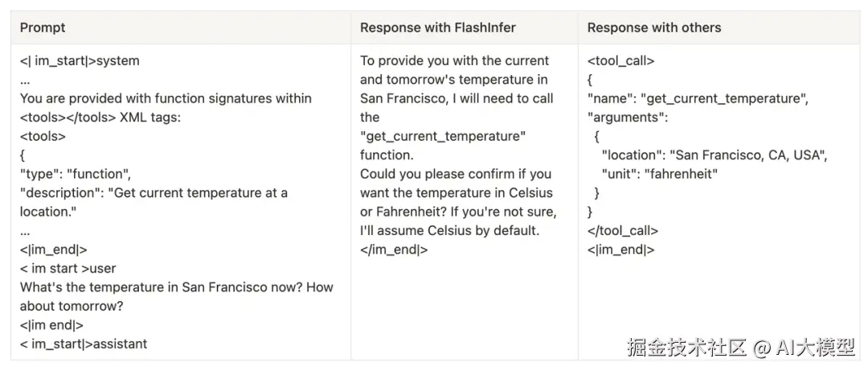868x371 pixels.
Task: Click the "location": "San Francisco, CA, USA" line
Action: 714,155
